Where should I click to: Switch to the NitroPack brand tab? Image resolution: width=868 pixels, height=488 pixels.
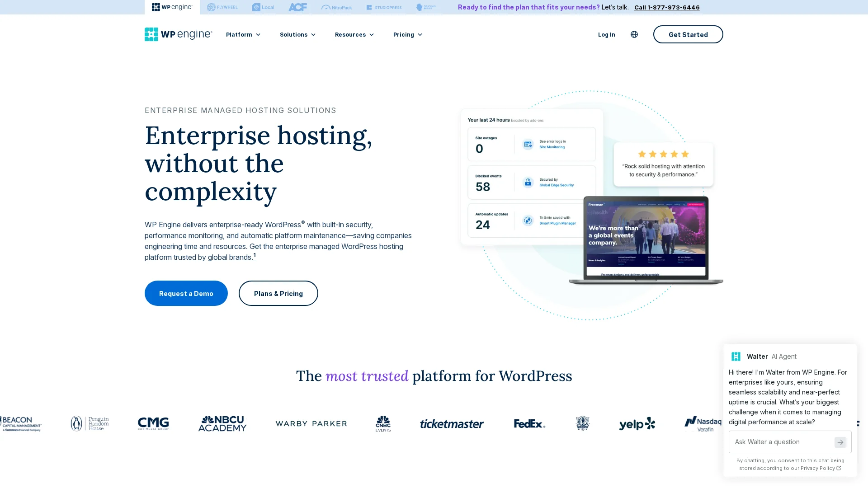336,7
